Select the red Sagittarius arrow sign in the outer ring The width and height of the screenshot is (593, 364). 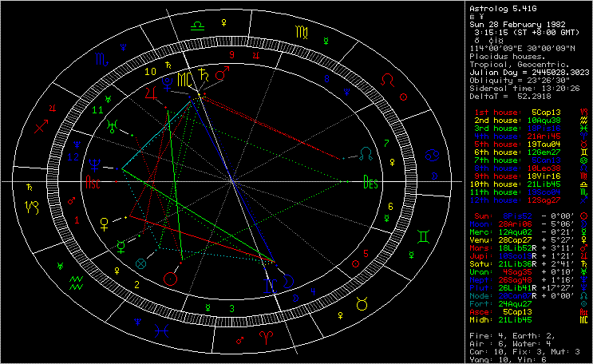[42, 127]
